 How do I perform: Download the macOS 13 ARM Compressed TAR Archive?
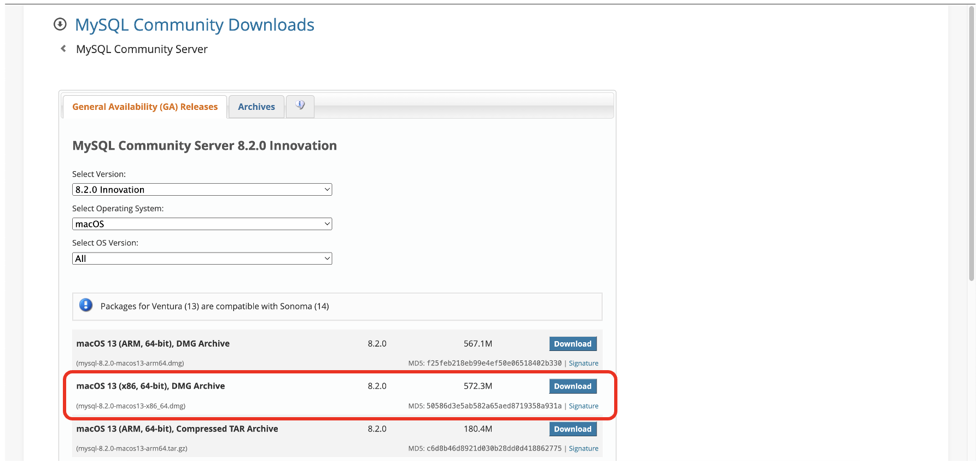point(573,429)
